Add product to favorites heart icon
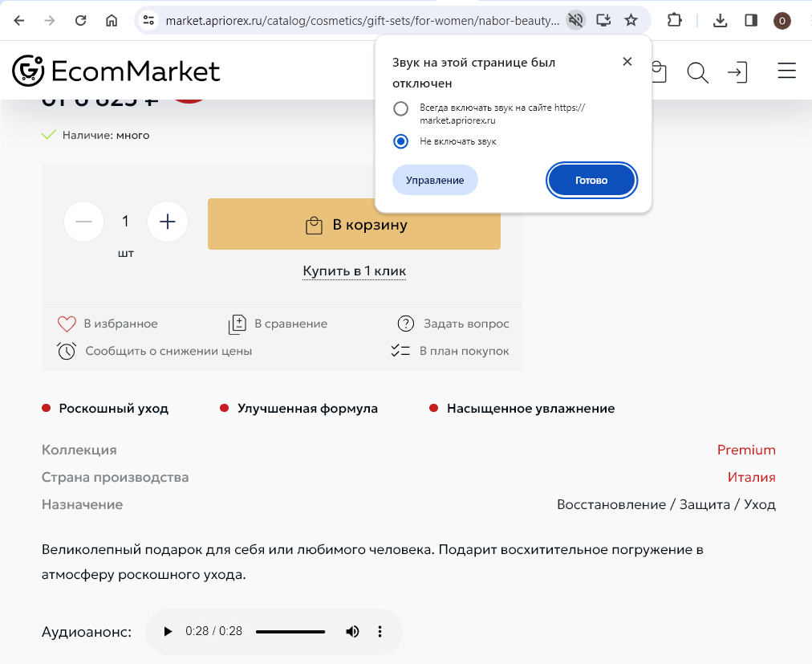 click(x=67, y=324)
